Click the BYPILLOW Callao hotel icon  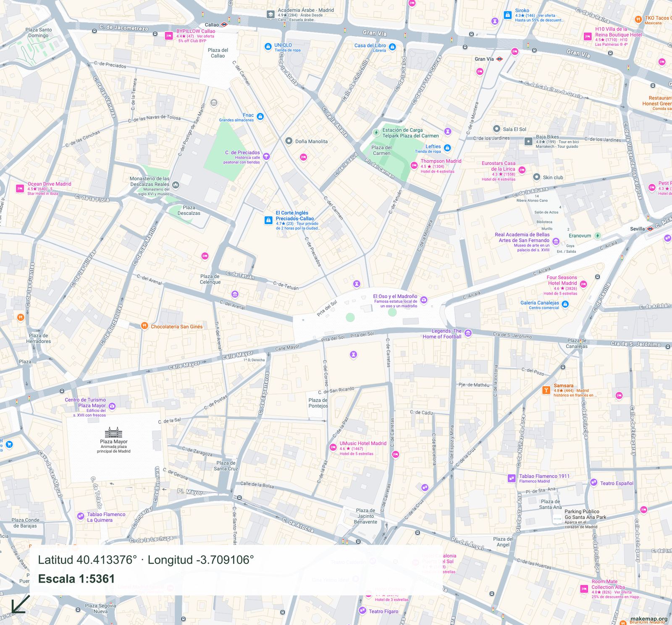tap(169, 36)
